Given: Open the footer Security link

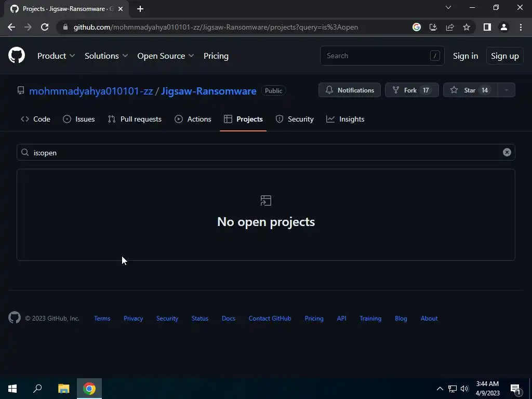Looking at the screenshot, I should pyautogui.click(x=167, y=318).
